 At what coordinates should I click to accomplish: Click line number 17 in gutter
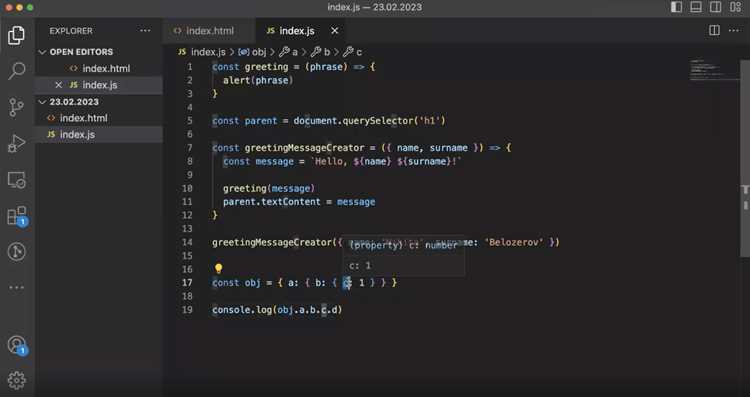pyautogui.click(x=187, y=283)
